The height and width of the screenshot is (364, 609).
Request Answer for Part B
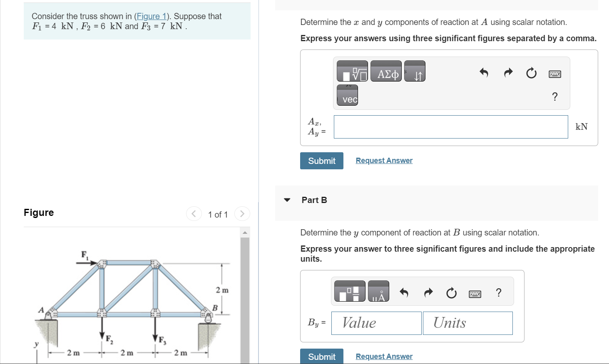click(384, 356)
